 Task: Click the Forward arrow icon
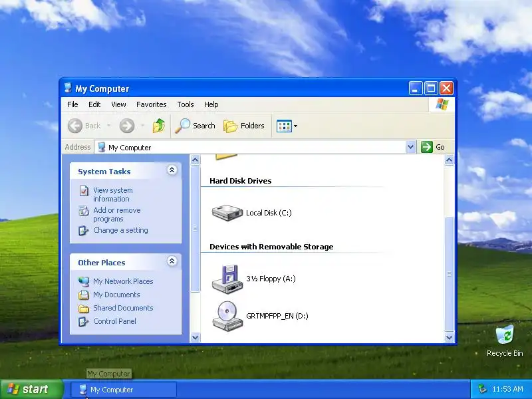tap(127, 126)
